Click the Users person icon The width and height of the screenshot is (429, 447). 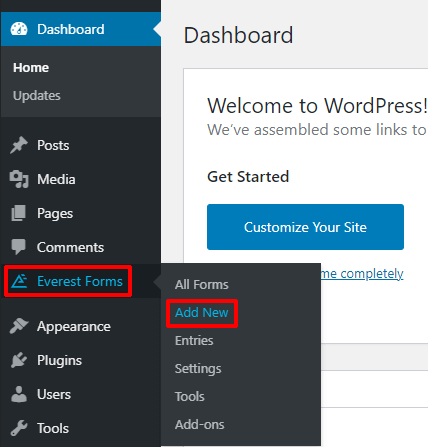[19, 394]
